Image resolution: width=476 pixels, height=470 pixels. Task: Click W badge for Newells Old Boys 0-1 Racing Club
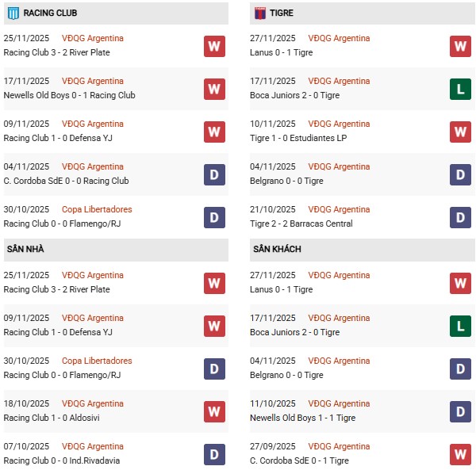[x=214, y=89]
